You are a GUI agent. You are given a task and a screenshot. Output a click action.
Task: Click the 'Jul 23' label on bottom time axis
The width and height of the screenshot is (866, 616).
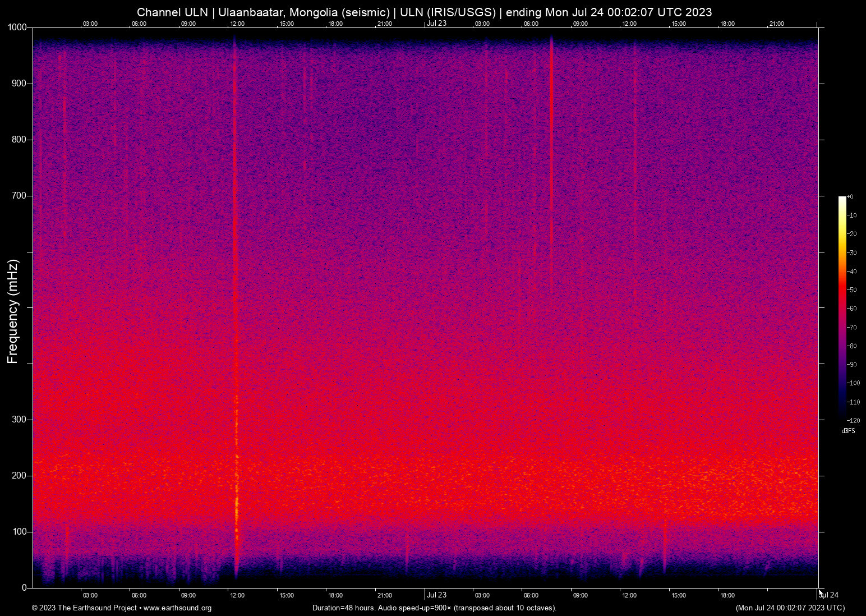[x=436, y=595]
